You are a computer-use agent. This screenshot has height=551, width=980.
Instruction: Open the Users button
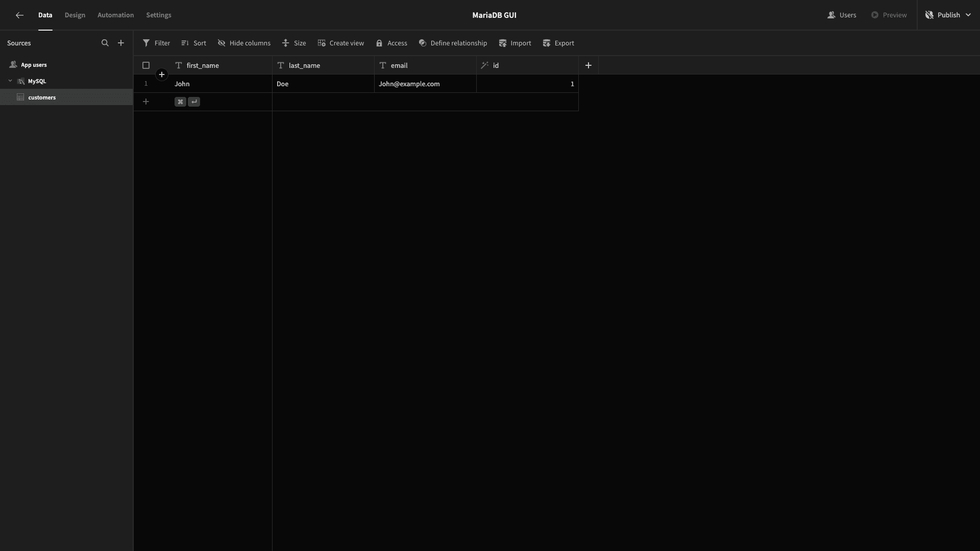842,15
